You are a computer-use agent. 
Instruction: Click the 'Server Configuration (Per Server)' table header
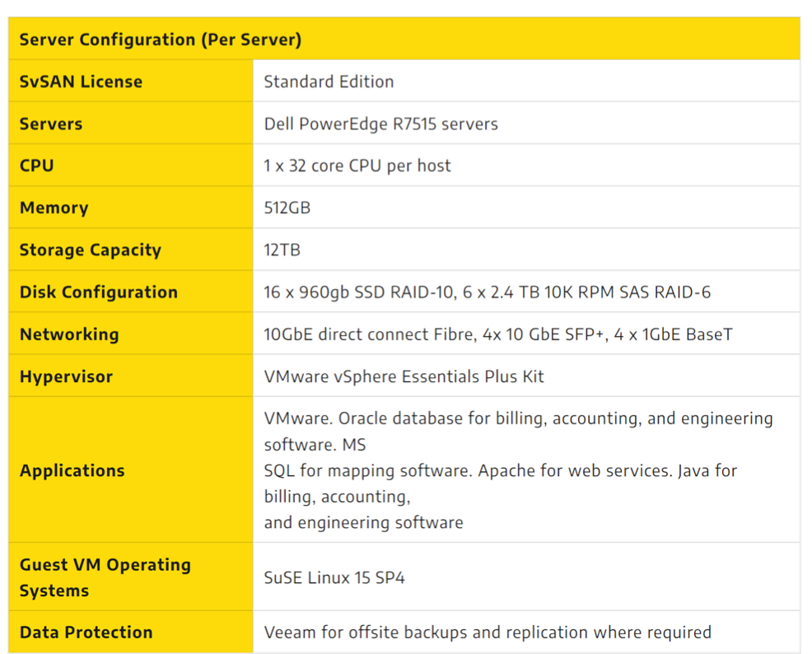(160, 40)
